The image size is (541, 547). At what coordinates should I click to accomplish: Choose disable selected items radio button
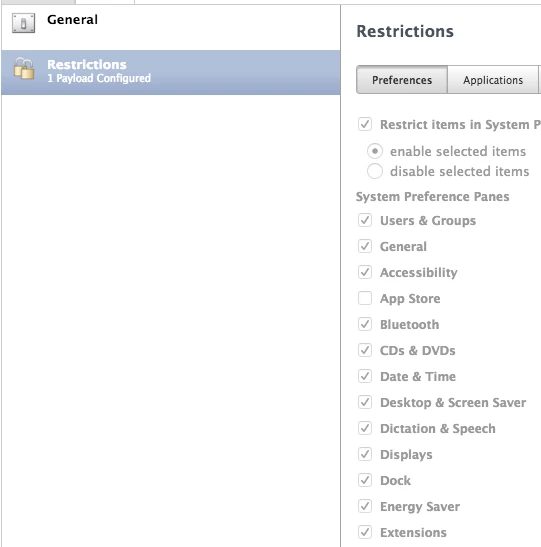click(375, 171)
